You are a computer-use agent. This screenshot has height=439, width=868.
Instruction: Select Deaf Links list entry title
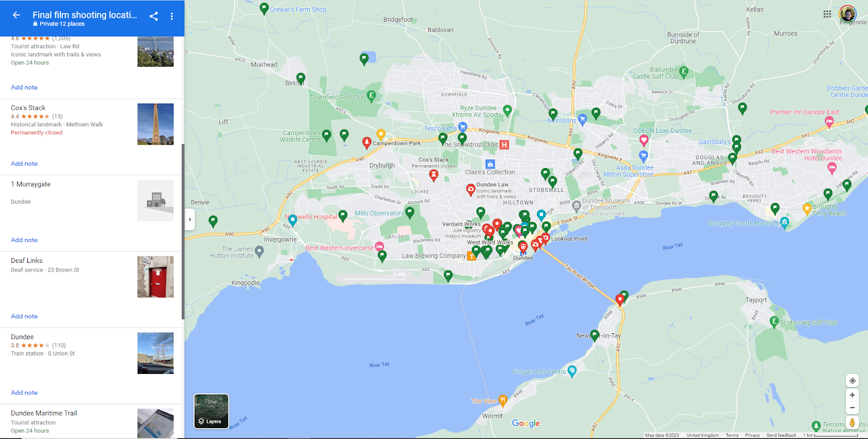[27, 261]
